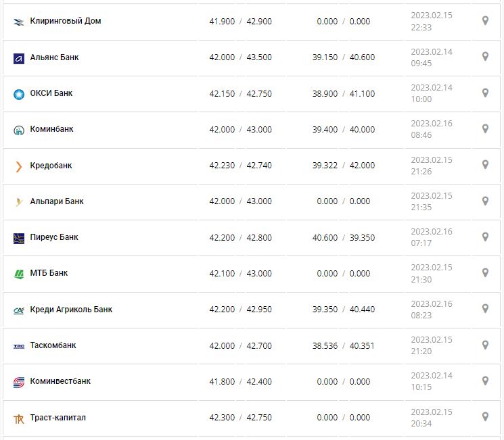Click Пиреус Банк bank name
The image size is (504, 440).
pos(54,237)
